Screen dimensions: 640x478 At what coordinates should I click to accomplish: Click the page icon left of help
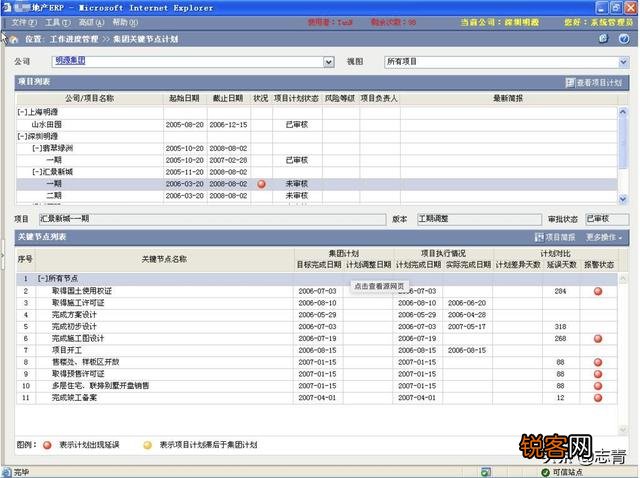click(x=603, y=38)
